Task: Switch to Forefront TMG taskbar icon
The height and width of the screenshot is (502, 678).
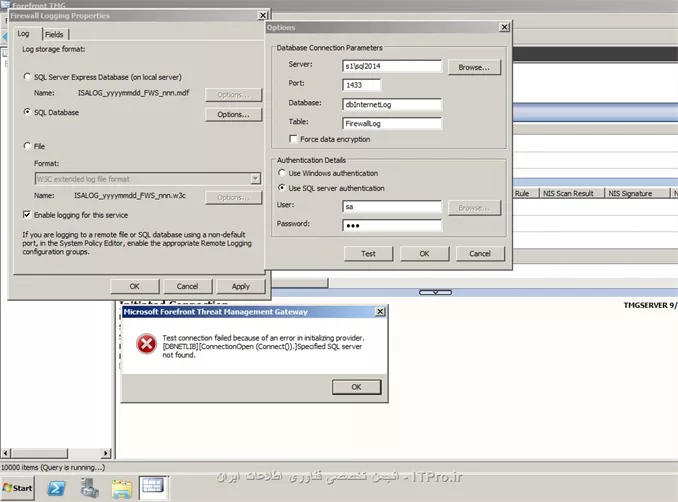Action: 154,487
